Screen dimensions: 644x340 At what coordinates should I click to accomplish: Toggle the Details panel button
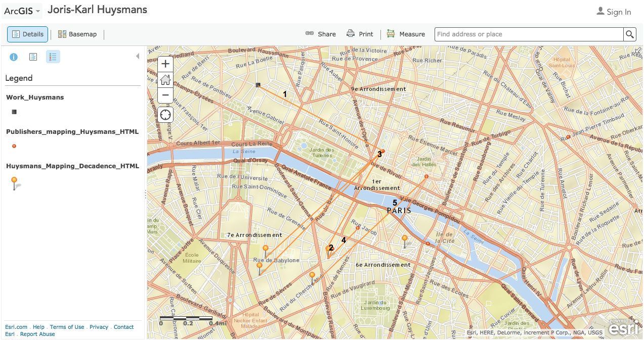coord(28,34)
